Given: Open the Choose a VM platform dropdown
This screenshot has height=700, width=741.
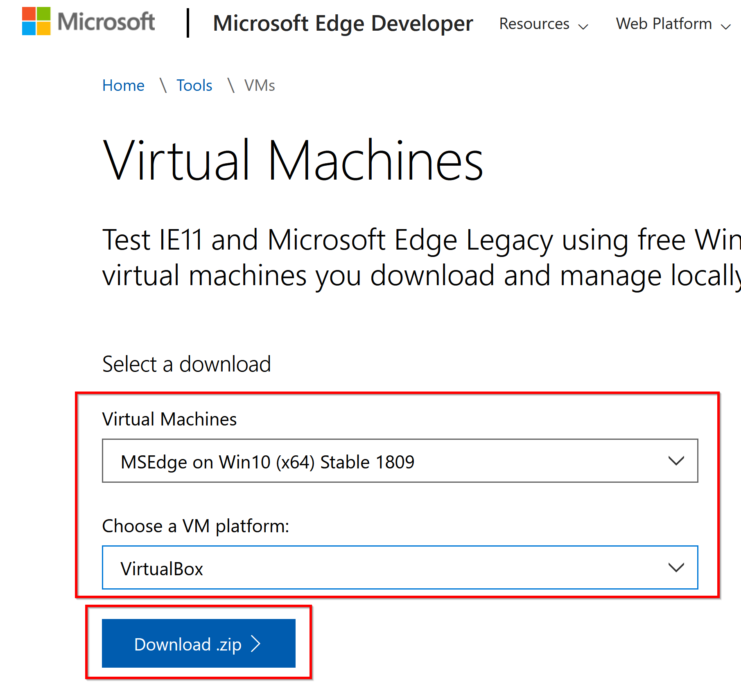Looking at the screenshot, I should click(400, 567).
